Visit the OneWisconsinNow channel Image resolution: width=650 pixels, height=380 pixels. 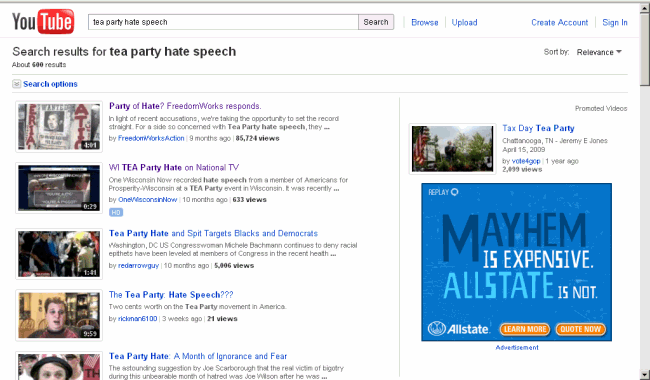tap(148, 200)
